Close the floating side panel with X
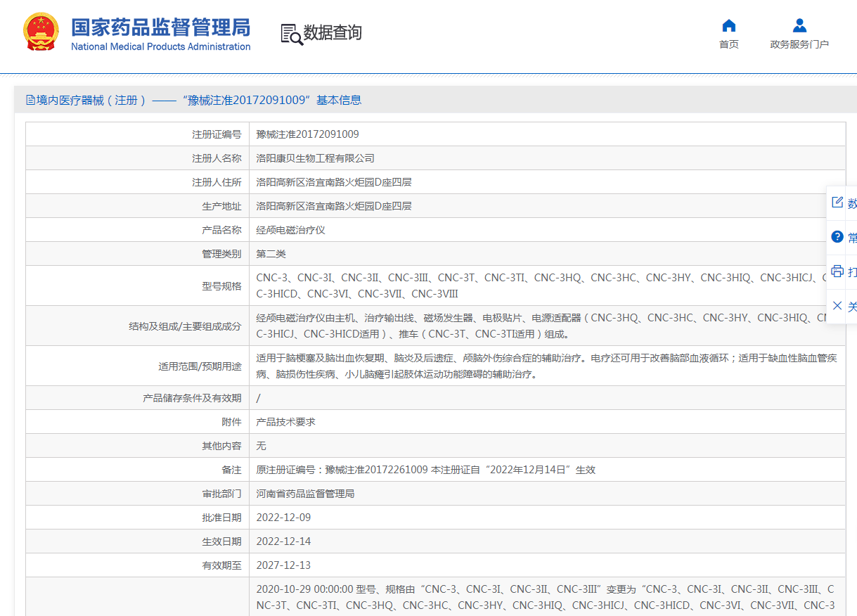857x616 pixels. 837,305
